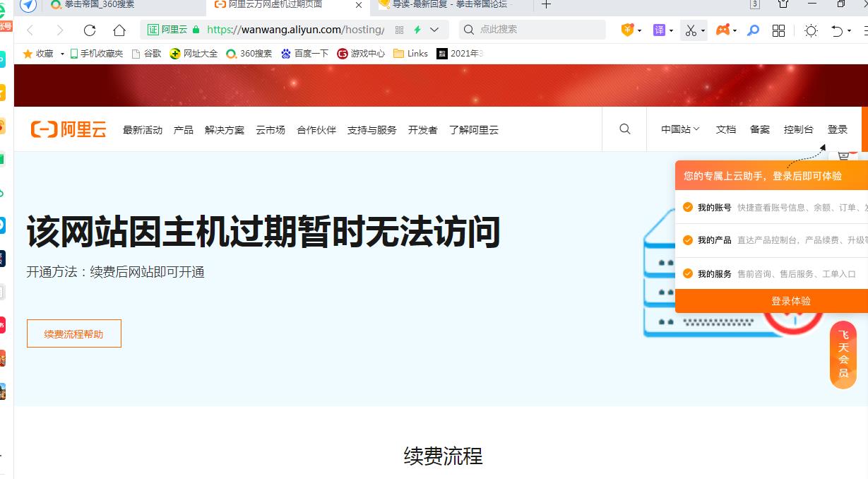Click the 收藏 star favorites button
The image size is (868, 479).
click(38, 54)
